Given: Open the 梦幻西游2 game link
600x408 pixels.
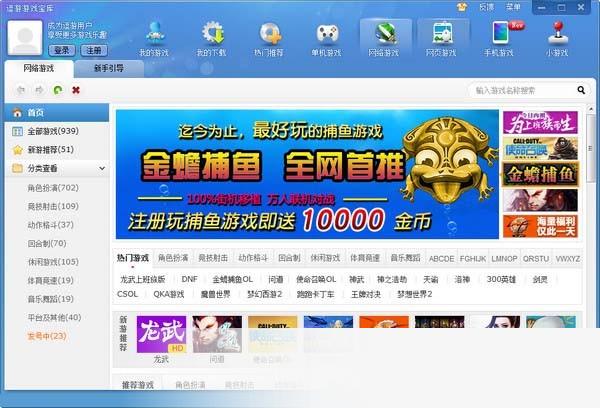Looking at the screenshot, I should pyautogui.click(x=264, y=294).
